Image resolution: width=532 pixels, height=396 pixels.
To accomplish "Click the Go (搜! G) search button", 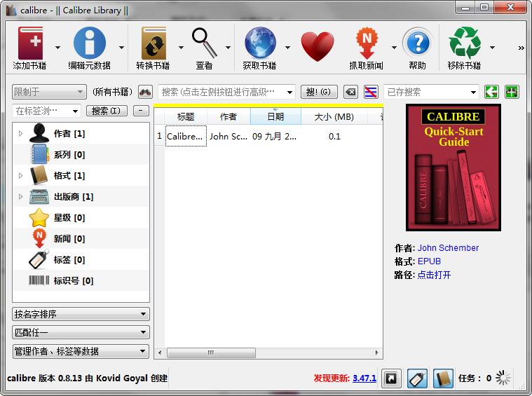I will point(319,92).
